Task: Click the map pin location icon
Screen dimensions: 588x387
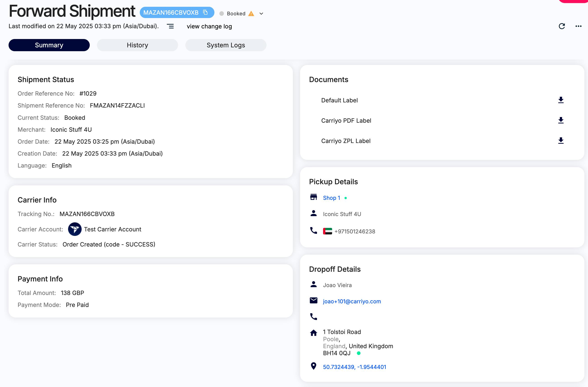Action: (x=314, y=366)
